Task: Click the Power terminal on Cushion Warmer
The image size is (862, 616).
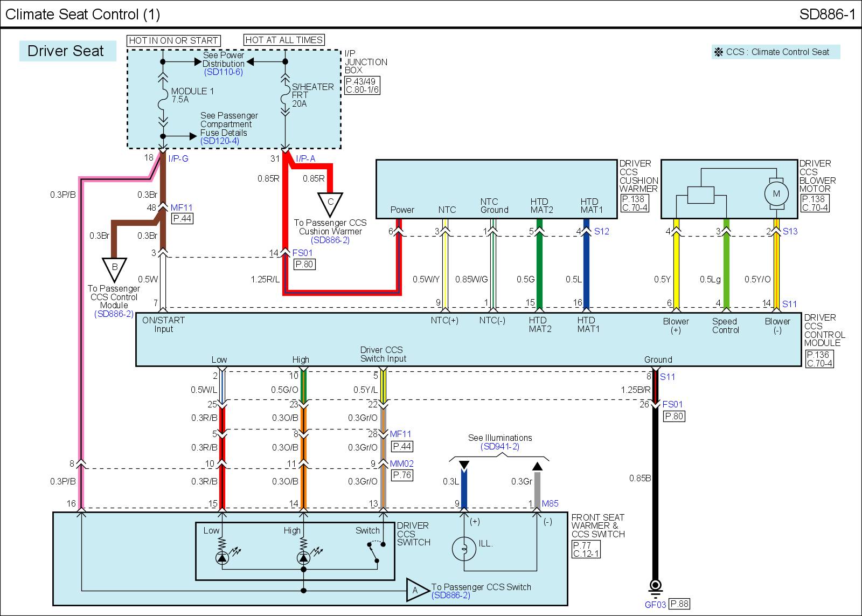Action: (x=402, y=210)
